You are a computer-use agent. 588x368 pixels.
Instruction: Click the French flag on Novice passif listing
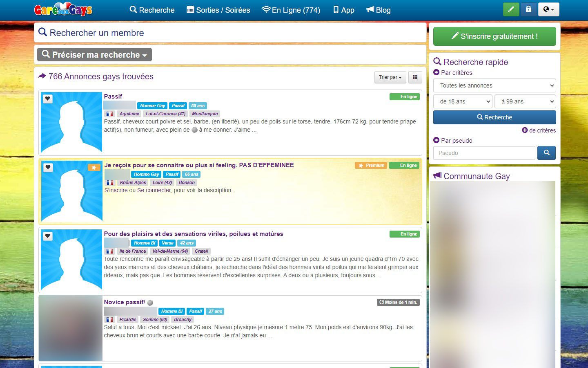tap(109, 320)
